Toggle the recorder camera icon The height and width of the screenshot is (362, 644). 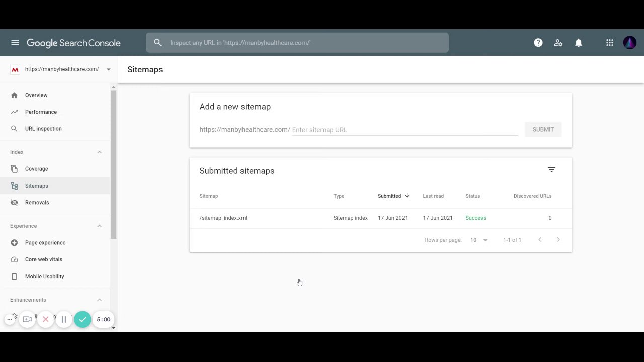[x=27, y=319]
